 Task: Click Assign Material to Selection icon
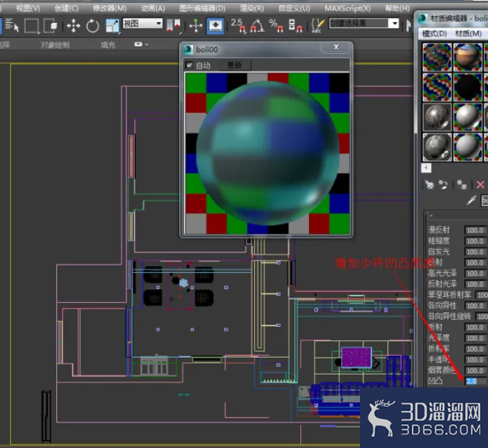(462, 185)
